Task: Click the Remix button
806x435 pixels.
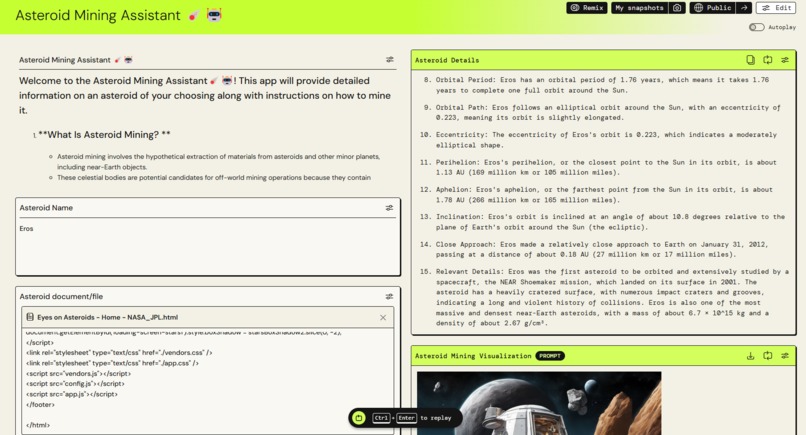Action: 587,8
